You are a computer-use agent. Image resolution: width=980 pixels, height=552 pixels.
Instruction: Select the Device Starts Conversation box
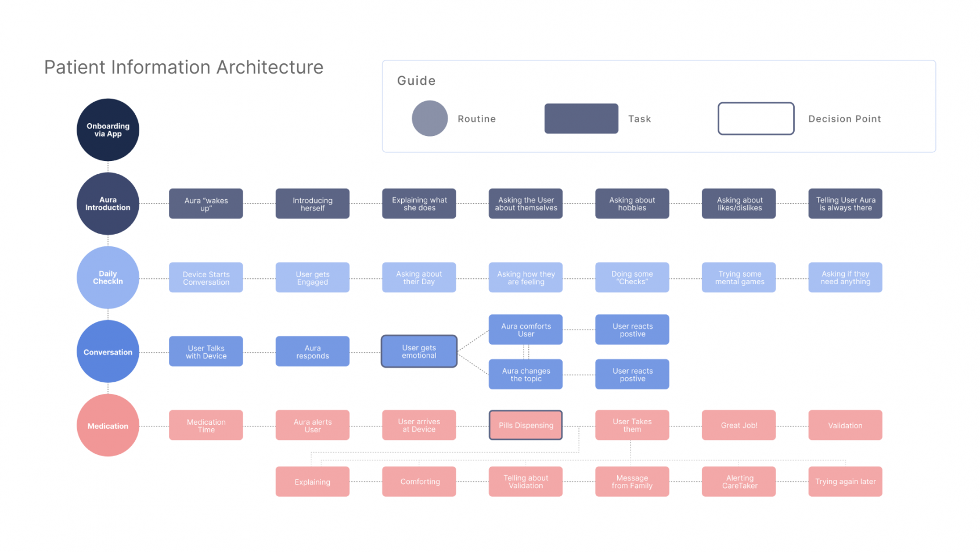coord(206,277)
